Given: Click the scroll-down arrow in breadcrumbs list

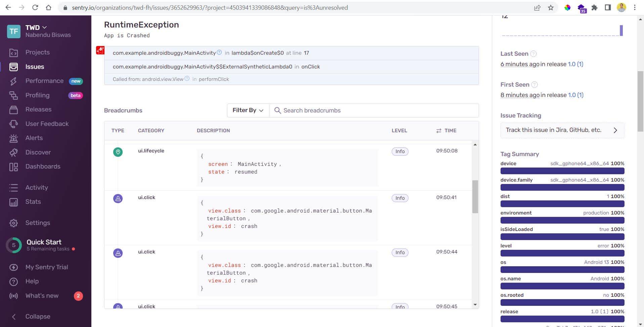Looking at the screenshot, I should click(475, 305).
